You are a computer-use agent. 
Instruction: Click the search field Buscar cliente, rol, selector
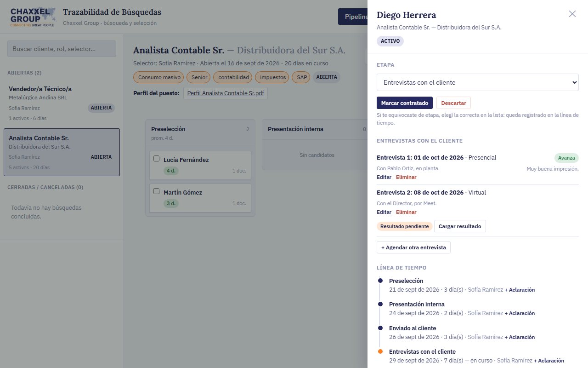pos(62,49)
